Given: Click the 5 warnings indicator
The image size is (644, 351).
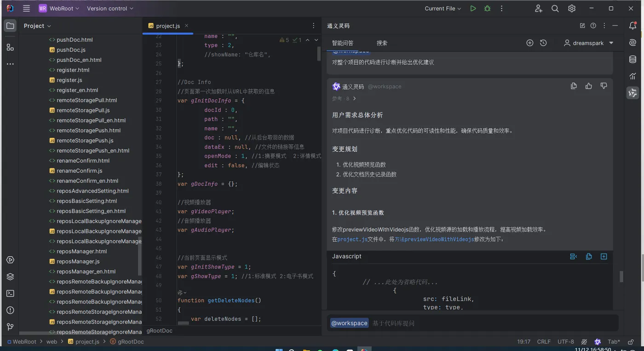Looking at the screenshot, I should (284, 40).
